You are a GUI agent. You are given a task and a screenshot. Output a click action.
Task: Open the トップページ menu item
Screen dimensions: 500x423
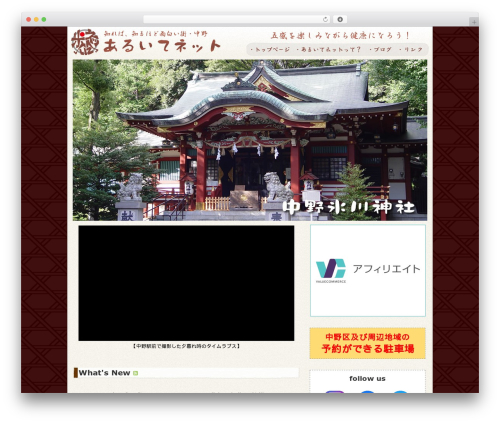coord(270,50)
